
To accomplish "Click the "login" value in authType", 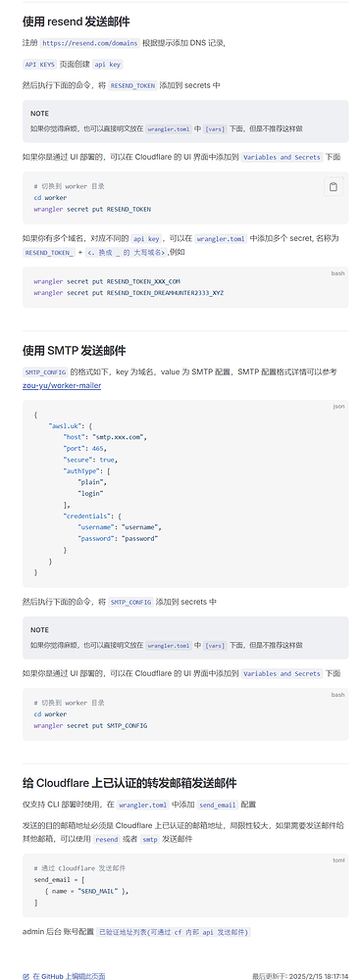I will coord(90,493).
